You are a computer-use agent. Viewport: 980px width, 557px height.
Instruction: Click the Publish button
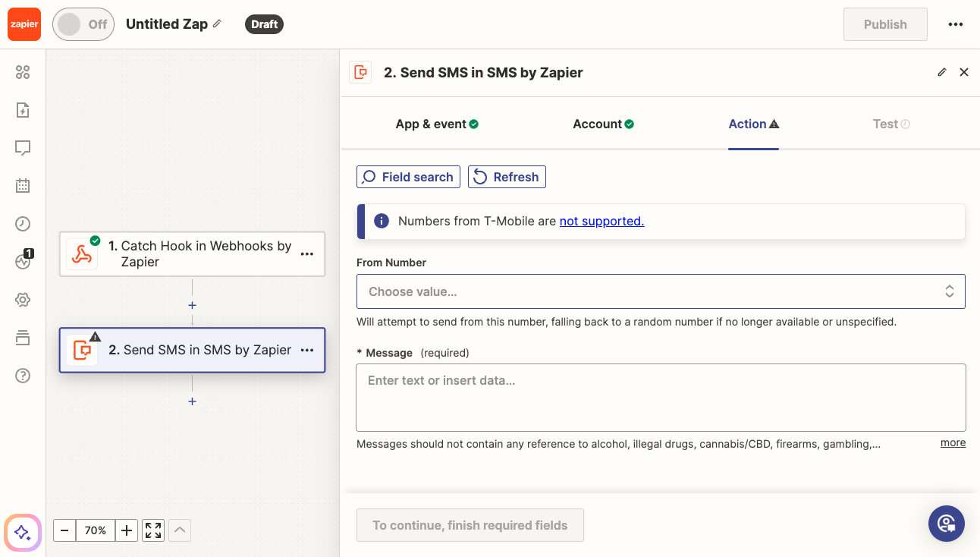[x=885, y=24]
